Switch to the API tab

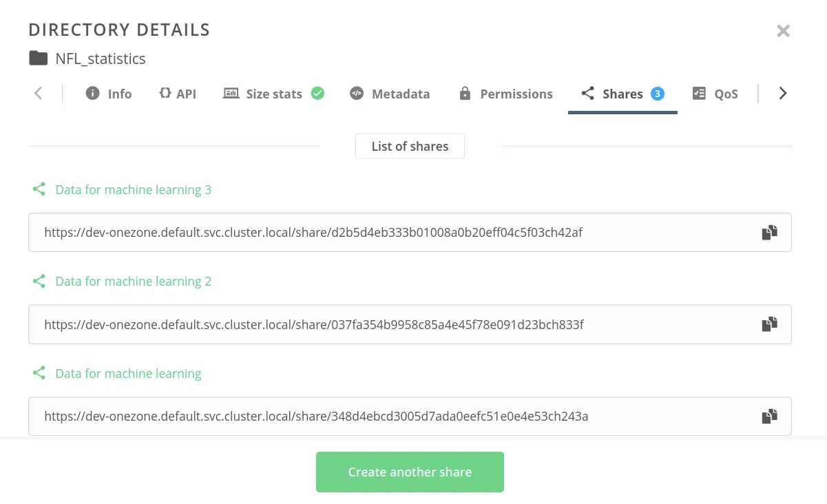tap(178, 94)
